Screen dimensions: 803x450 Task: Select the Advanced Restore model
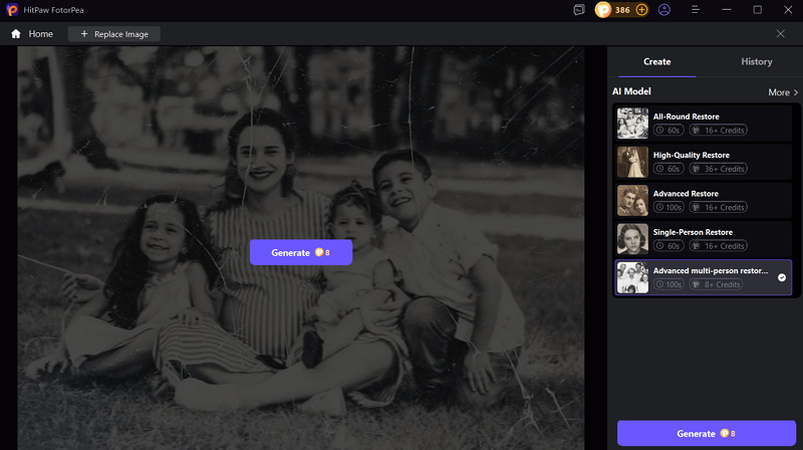click(x=703, y=200)
